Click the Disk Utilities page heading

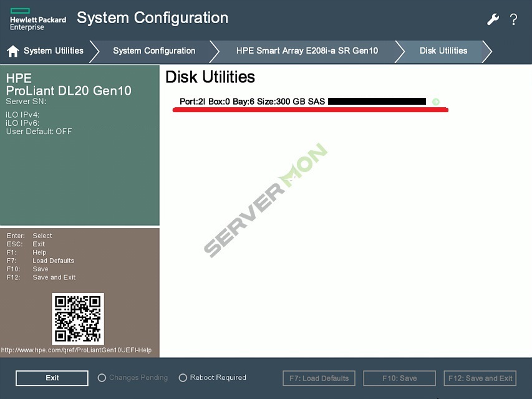point(210,77)
